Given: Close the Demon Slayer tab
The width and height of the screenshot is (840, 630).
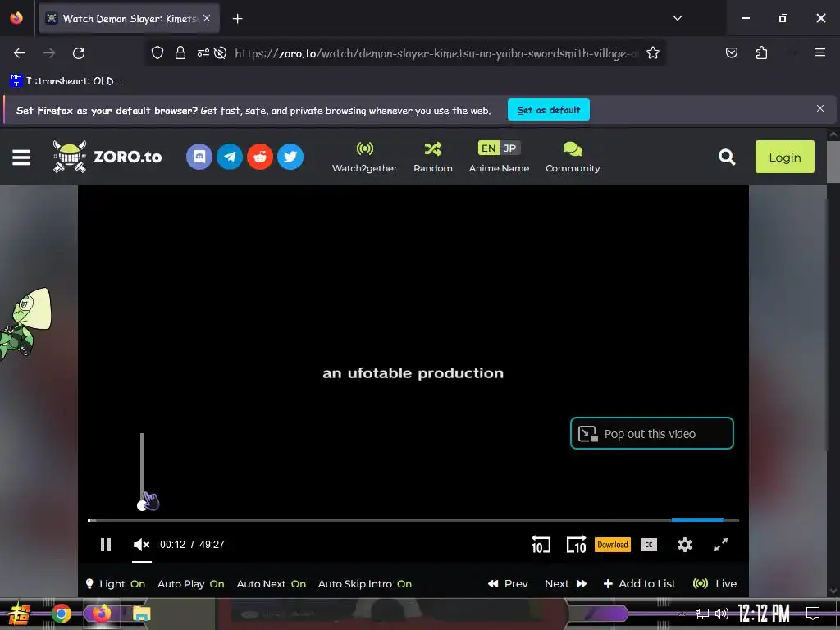Looking at the screenshot, I should click(x=207, y=18).
